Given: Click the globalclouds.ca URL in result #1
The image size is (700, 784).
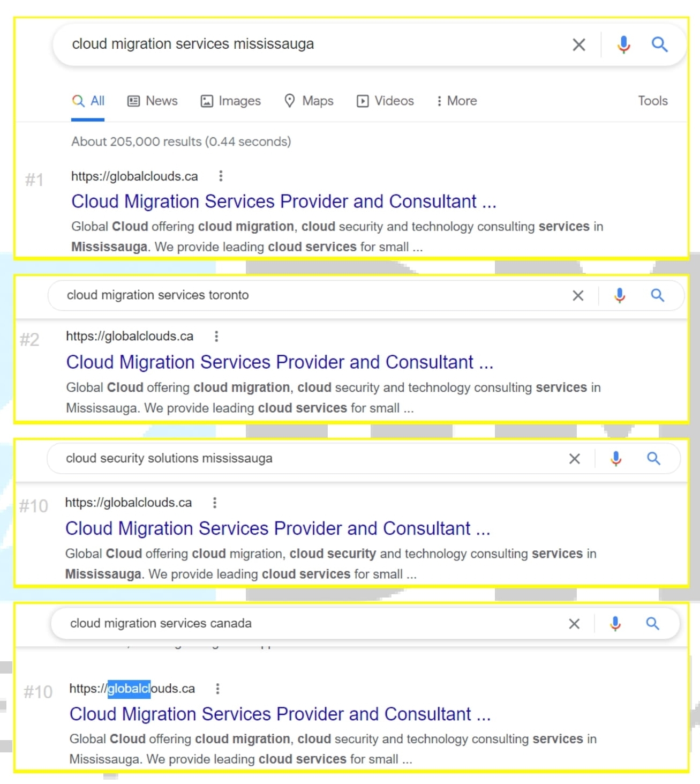Looking at the screenshot, I should [x=134, y=176].
